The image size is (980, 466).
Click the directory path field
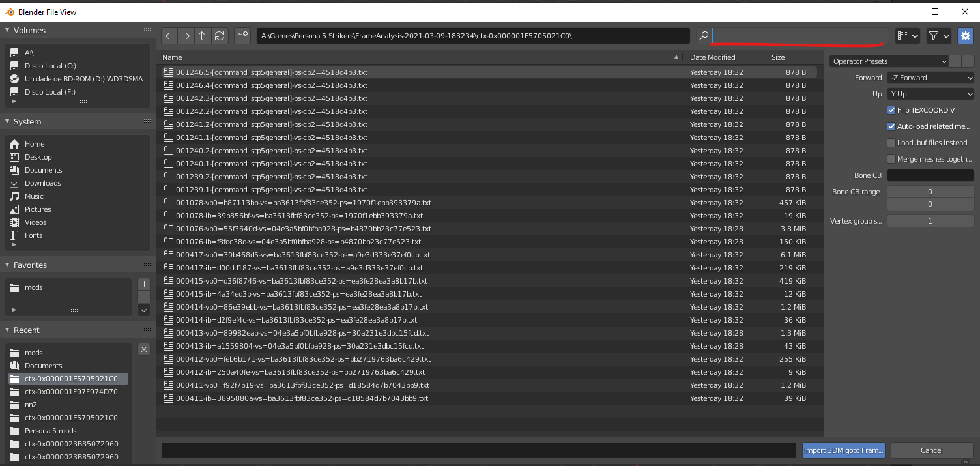click(x=473, y=36)
